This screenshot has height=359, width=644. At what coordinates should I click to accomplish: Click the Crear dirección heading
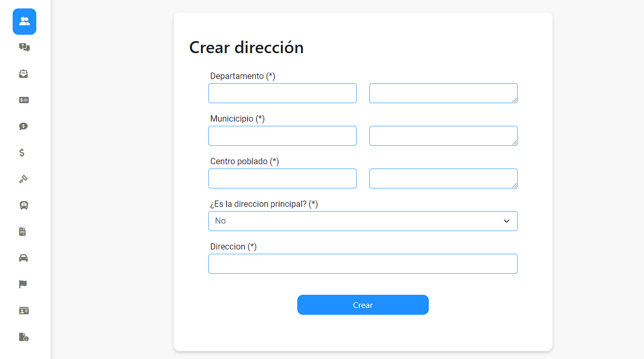coord(246,47)
